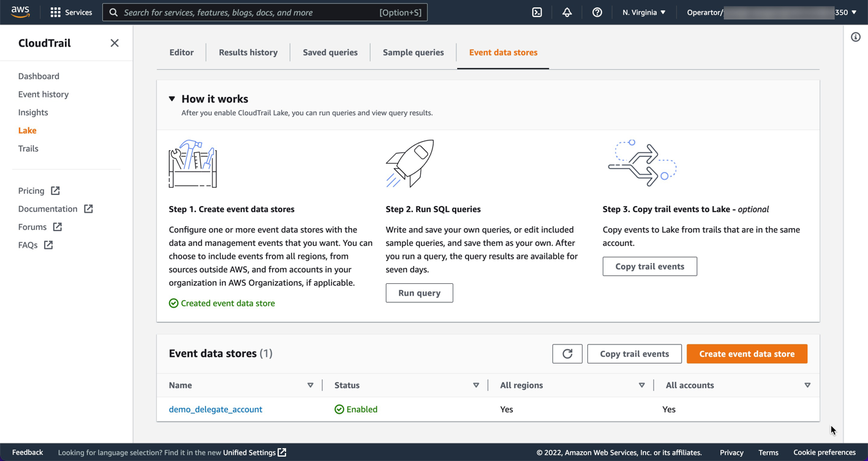Open the Pricing link
The width and height of the screenshot is (868, 461).
31,191
